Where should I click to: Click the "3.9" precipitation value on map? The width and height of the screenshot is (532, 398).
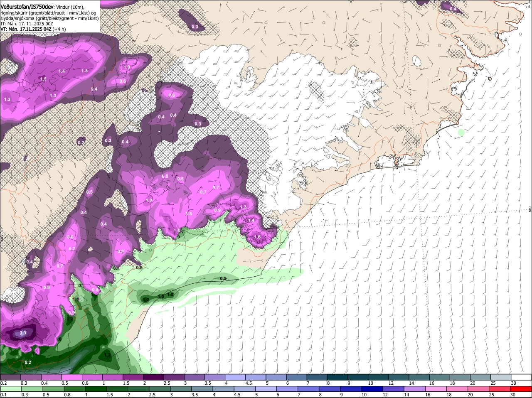point(23,333)
